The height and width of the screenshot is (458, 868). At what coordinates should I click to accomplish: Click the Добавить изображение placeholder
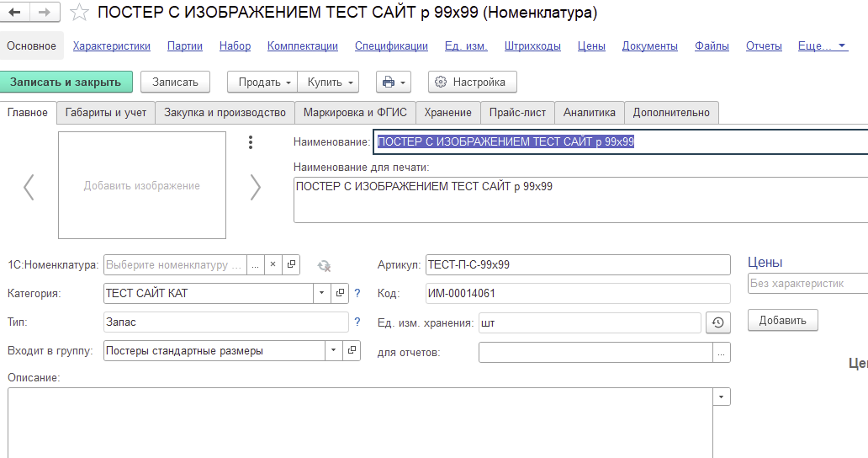(141, 185)
